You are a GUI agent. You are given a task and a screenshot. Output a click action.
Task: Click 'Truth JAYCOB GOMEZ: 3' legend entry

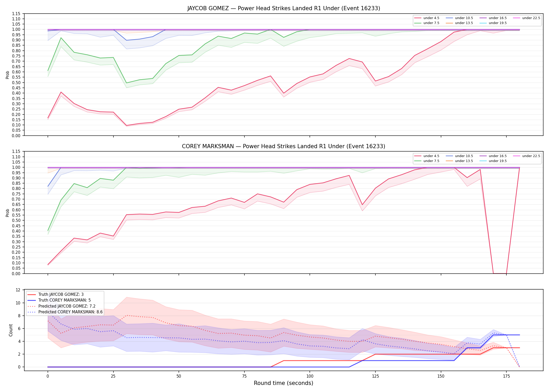click(61, 295)
